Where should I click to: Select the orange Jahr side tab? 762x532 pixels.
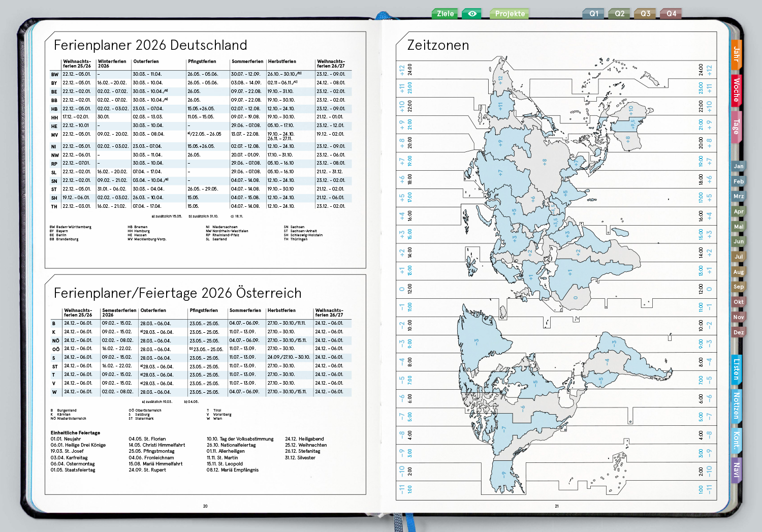[736, 54]
